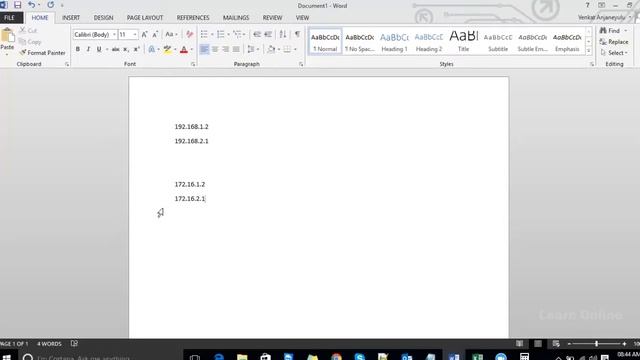Viewport: 640px width, 360px height.
Task: Select Justify alignment
Action: (236, 49)
